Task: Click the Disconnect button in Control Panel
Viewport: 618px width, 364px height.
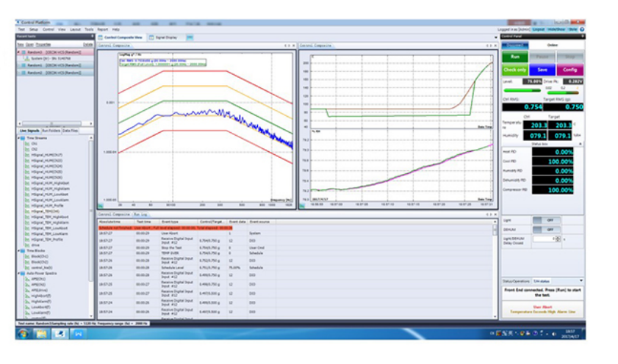Action: [x=514, y=45]
